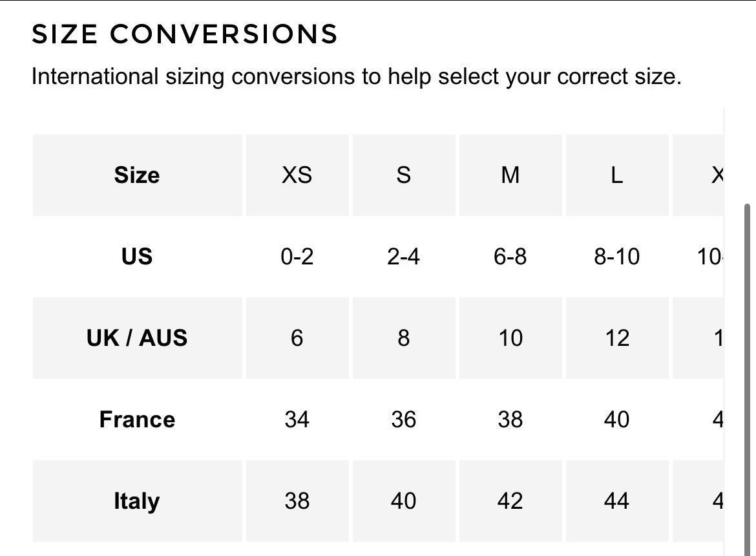Click the UK / AUS row label
The height and width of the screenshot is (556, 756).
pos(137,338)
